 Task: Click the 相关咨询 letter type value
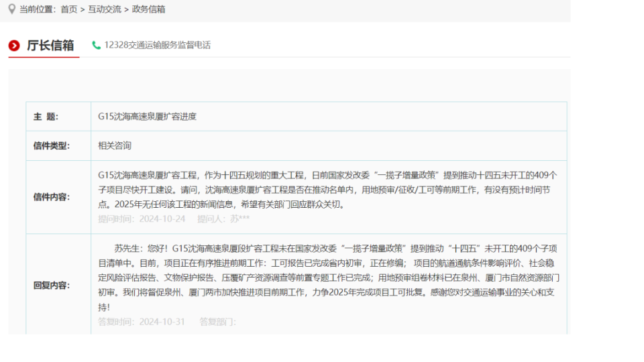tap(115, 145)
